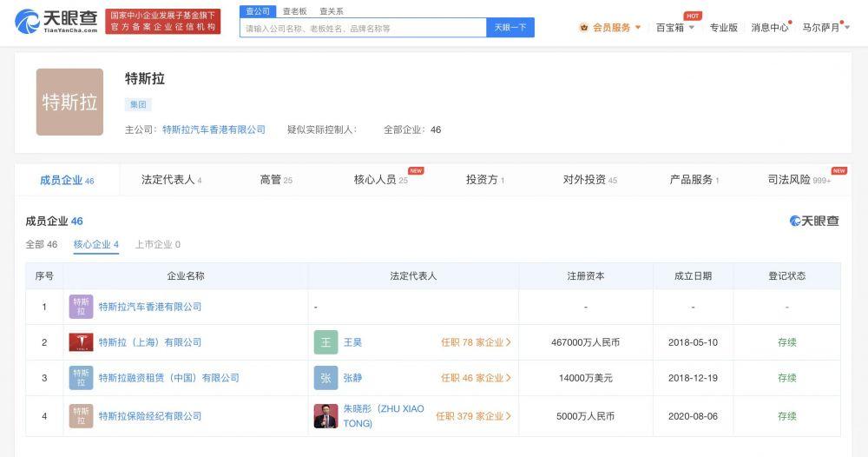
Task: Open the 马尔萨月 user account dropdown
Action: [825, 28]
